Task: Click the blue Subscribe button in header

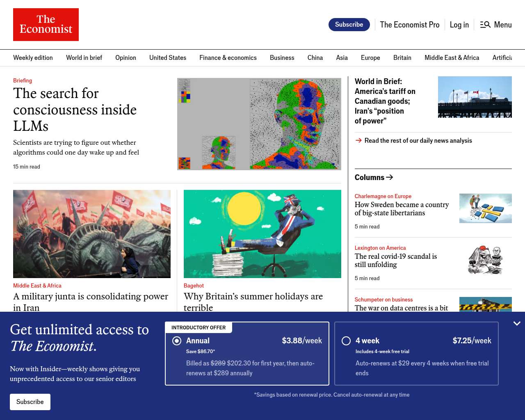Action: (349, 25)
